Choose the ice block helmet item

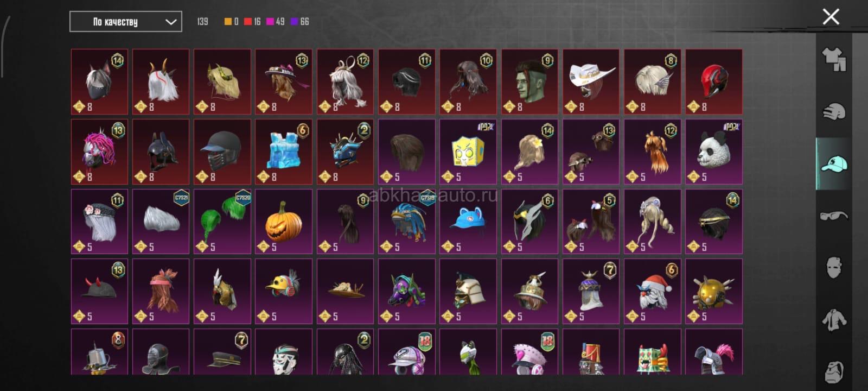coord(284,152)
